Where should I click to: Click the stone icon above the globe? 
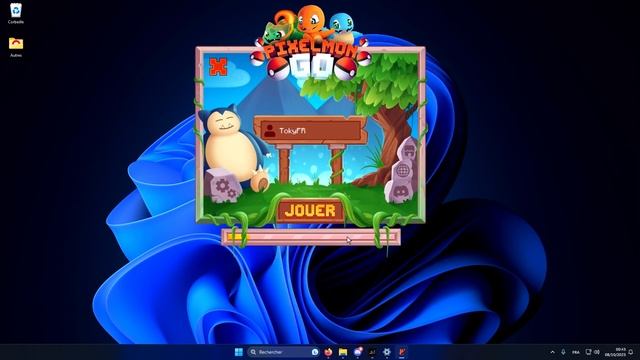pos(409,151)
